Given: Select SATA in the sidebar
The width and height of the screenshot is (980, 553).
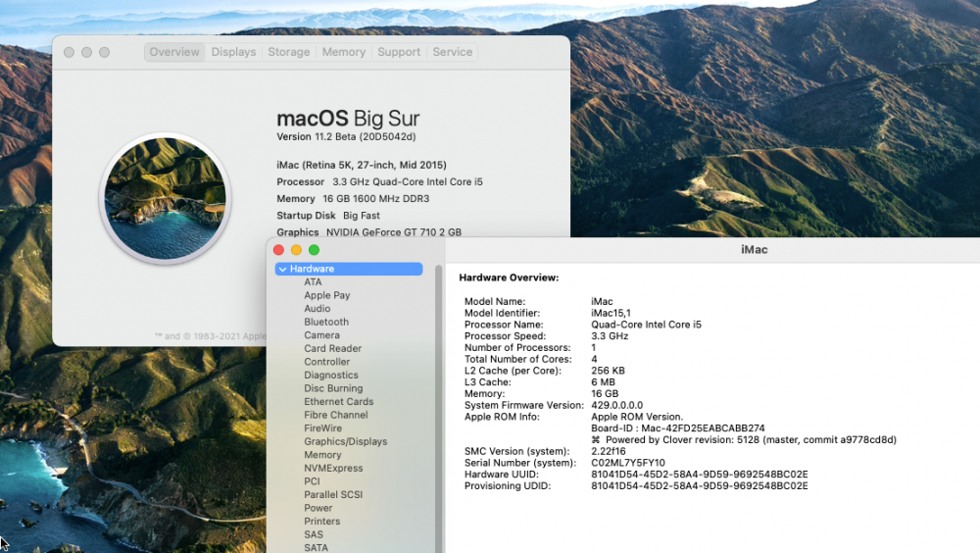Looking at the screenshot, I should 316,547.
